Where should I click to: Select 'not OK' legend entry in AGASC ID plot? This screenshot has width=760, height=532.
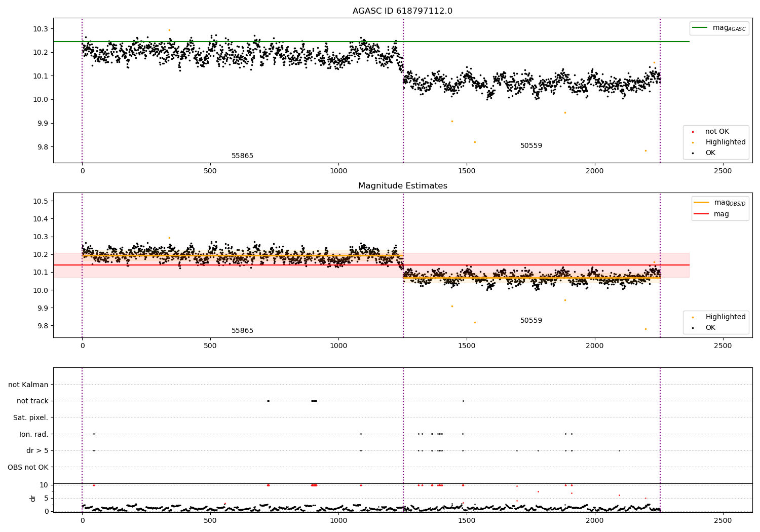(x=717, y=132)
